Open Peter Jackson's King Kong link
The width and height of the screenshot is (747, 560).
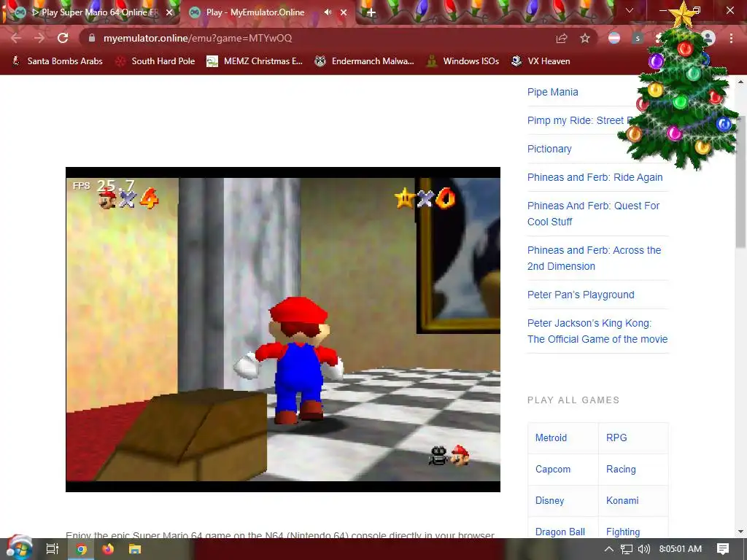click(x=597, y=331)
